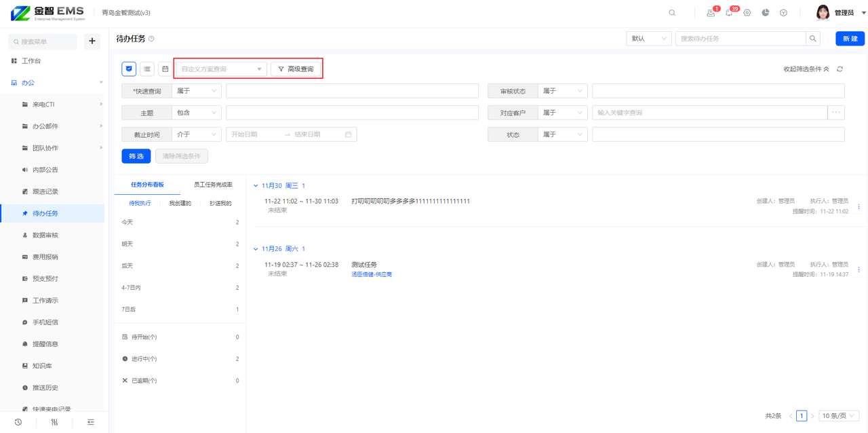Image resolution: width=868 pixels, height=433 pixels.
Task: Select the 我创建的 sub-tab
Action: 180,203
